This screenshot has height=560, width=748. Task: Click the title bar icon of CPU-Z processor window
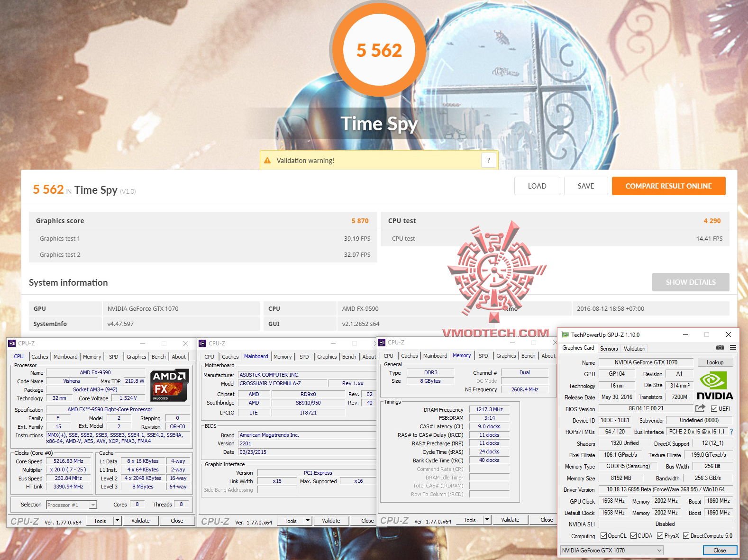[12, 343]
